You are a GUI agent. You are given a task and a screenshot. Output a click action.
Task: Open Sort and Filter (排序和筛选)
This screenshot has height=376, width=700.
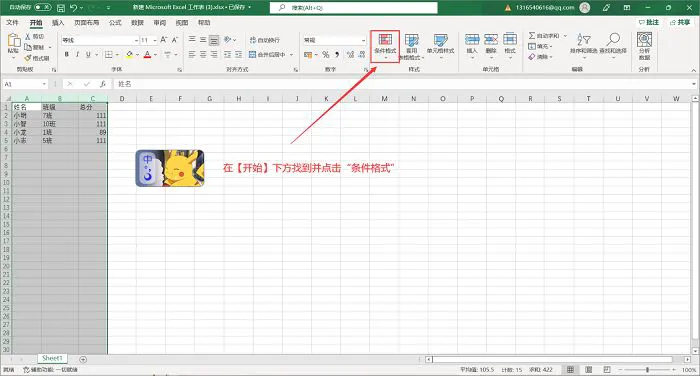click(583, 45)
